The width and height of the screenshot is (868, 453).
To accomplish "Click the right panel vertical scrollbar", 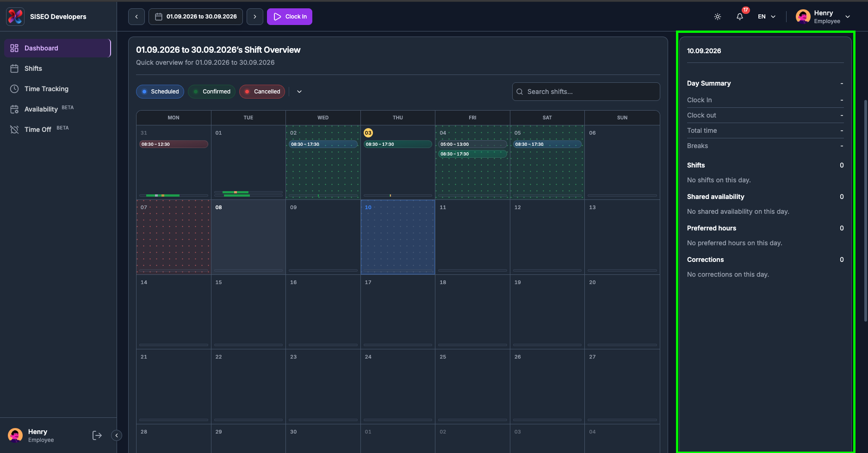I will (866, 211).
